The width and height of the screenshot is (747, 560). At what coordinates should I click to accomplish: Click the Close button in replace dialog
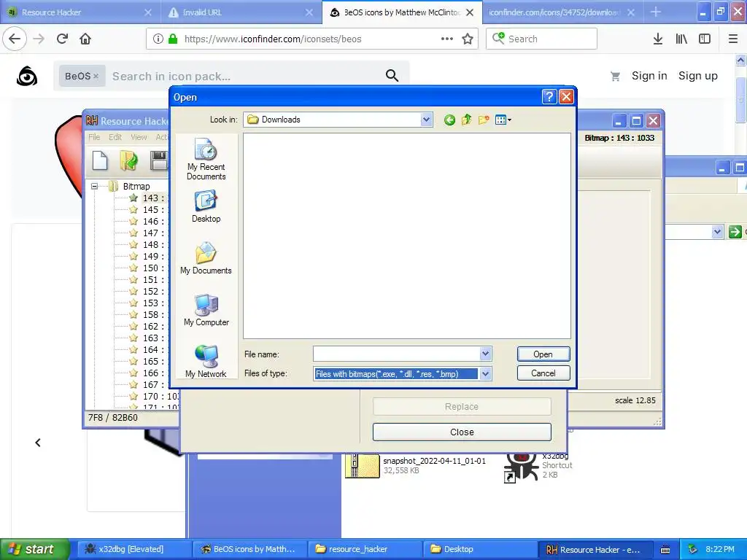pyautogui.click(x=462, y=432)
